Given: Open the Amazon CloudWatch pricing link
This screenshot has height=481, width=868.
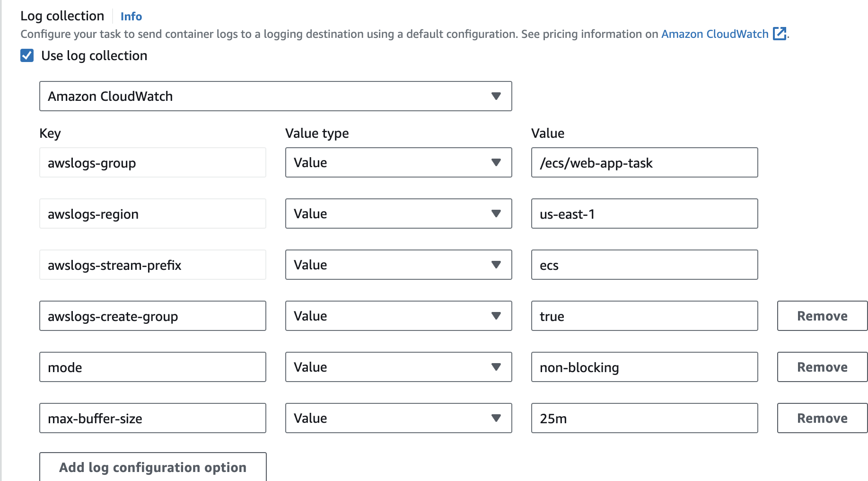Looking at the screenshot, I should coord(714,34).
